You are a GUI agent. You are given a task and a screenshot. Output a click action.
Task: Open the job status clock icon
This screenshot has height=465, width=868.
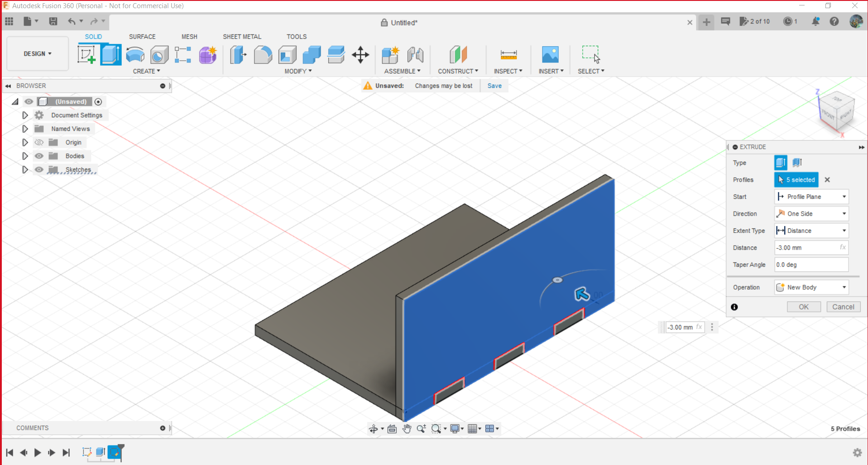(x=788, y=21)
